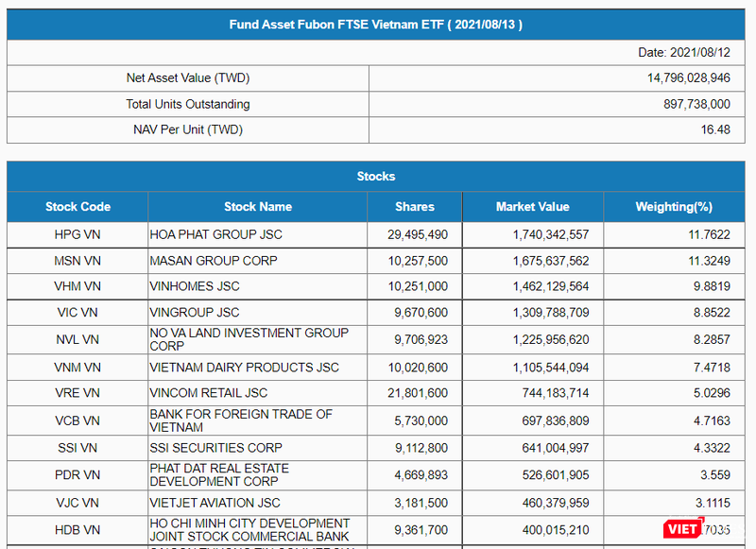This screenshot has width=756, height=549.
Task: Select the NVL VN stock code
Action: 76,340
